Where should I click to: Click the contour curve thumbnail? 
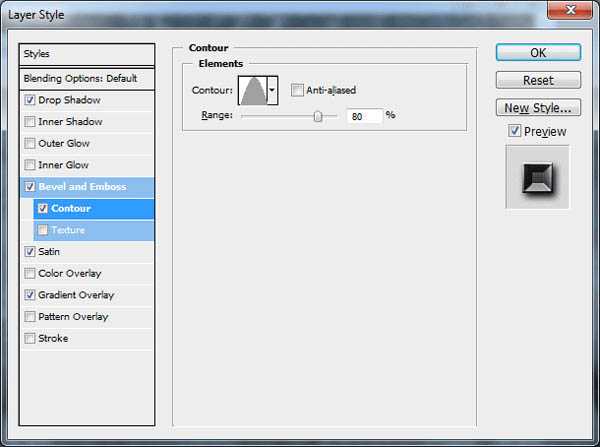click(x=252, y=90)
